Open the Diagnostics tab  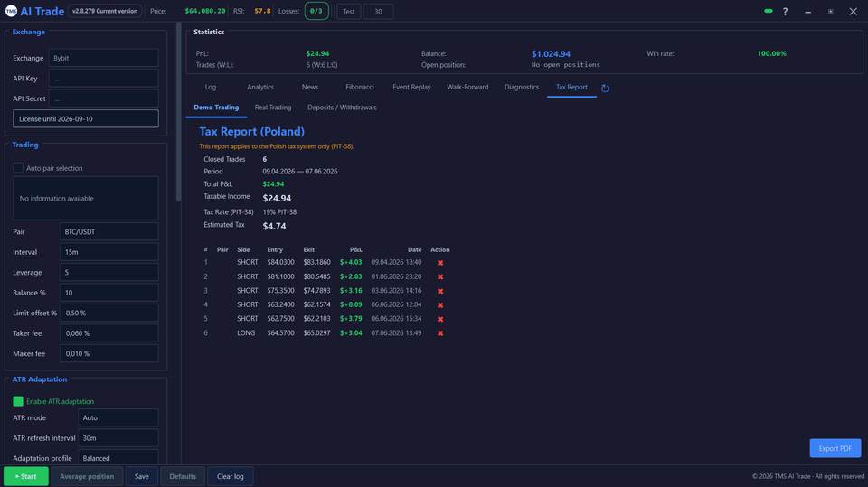(x=522, y=87)
